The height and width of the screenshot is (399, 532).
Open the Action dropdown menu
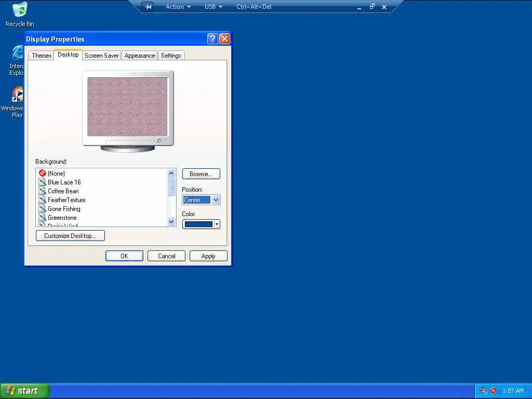pos(178,7)
